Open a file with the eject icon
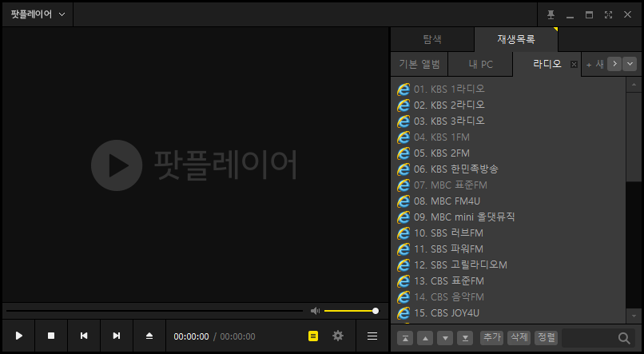644x354 pixels. (x=149, y=336)
